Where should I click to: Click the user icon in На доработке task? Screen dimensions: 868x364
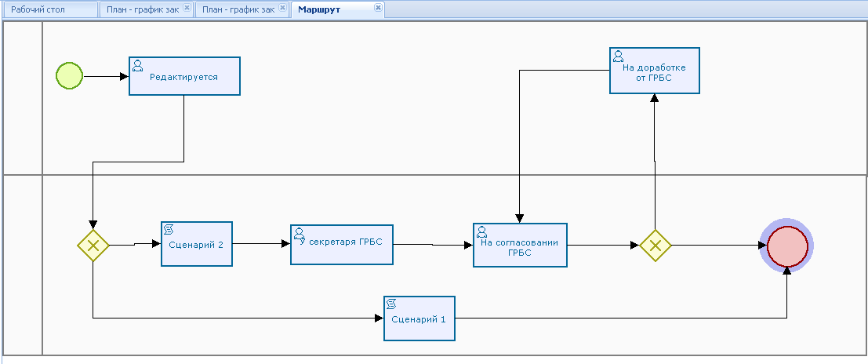[619, 56]
